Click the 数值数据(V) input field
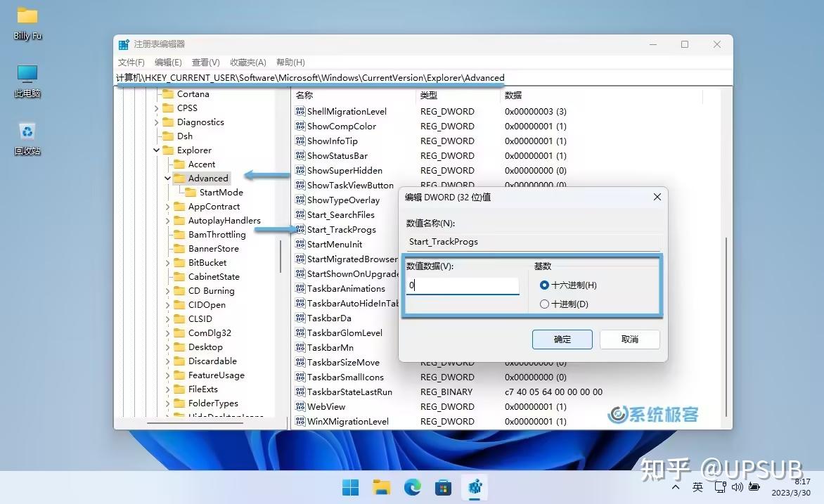 pos(463,285)
